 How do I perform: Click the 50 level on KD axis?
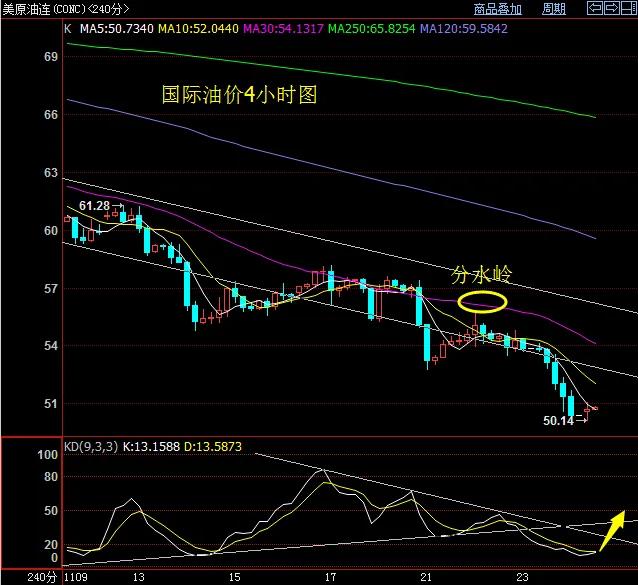(x=51, y=511)
